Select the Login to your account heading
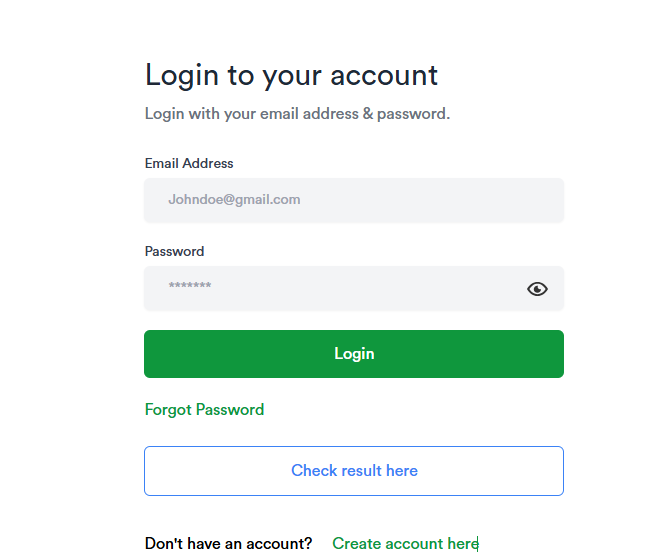Screen dimensions: 662x555 click(291, 75)
